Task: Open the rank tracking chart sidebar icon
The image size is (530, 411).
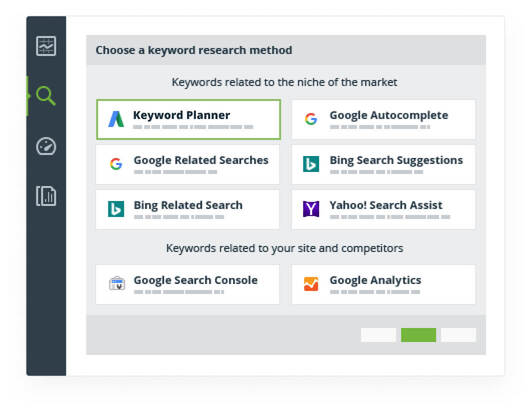Action: coord(46,46)
